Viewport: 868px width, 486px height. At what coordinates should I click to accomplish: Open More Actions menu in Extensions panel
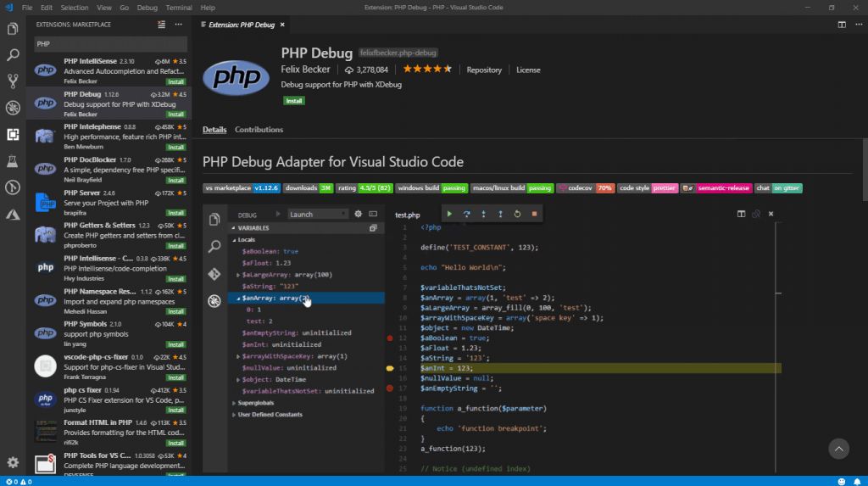(x=178, y=25)
